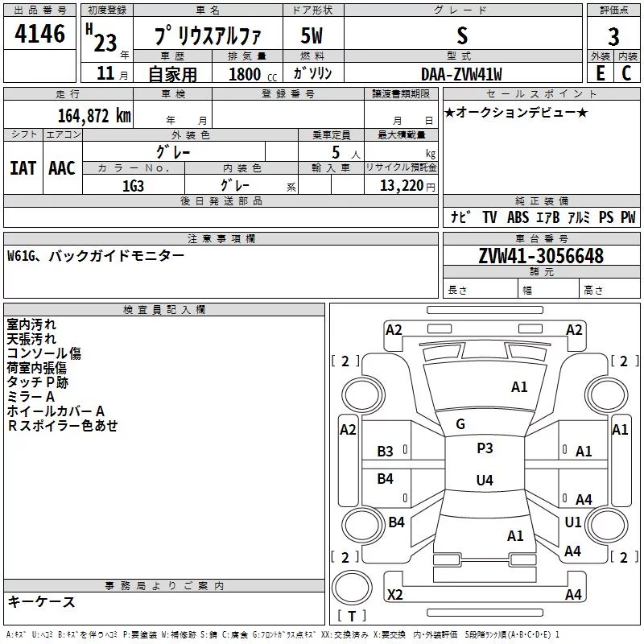
Task: Click the B3 mark on the diagram
Action: click(385, 452)
